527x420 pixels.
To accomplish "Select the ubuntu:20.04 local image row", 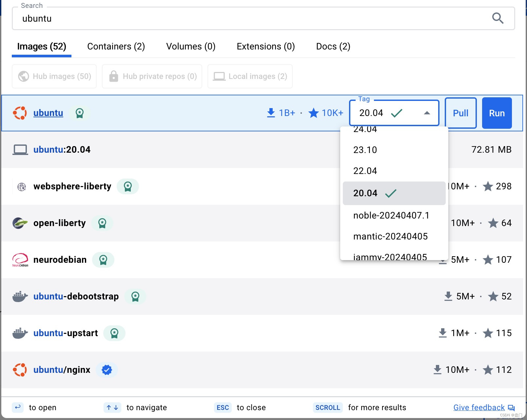I will [262, 150].
